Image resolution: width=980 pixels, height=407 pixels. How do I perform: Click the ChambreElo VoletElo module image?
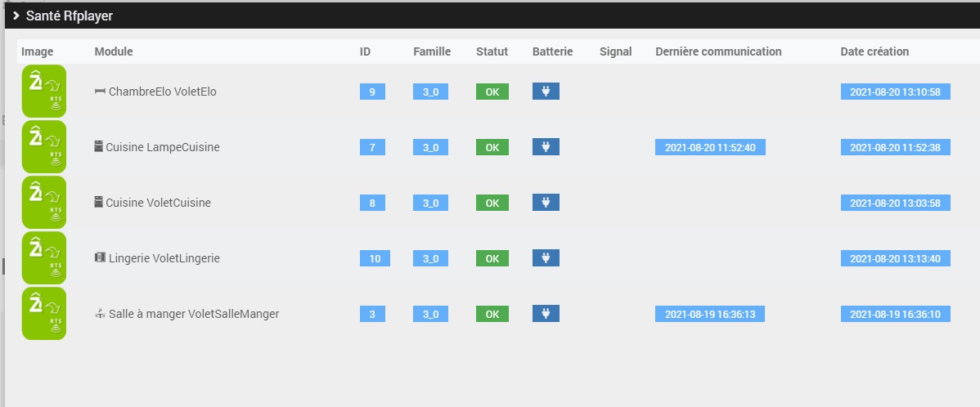pyautogui.click(x=43, y=92)
